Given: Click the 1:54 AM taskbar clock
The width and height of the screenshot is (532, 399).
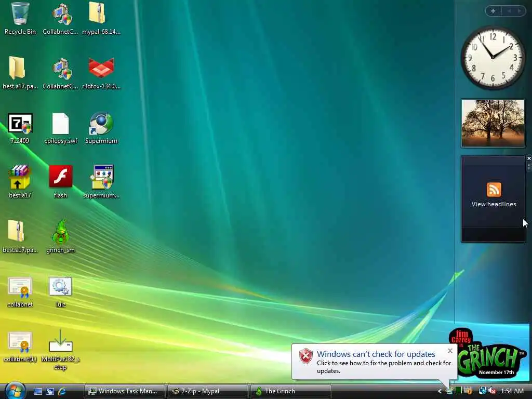Looking at the screenshot, I should 512,391.
